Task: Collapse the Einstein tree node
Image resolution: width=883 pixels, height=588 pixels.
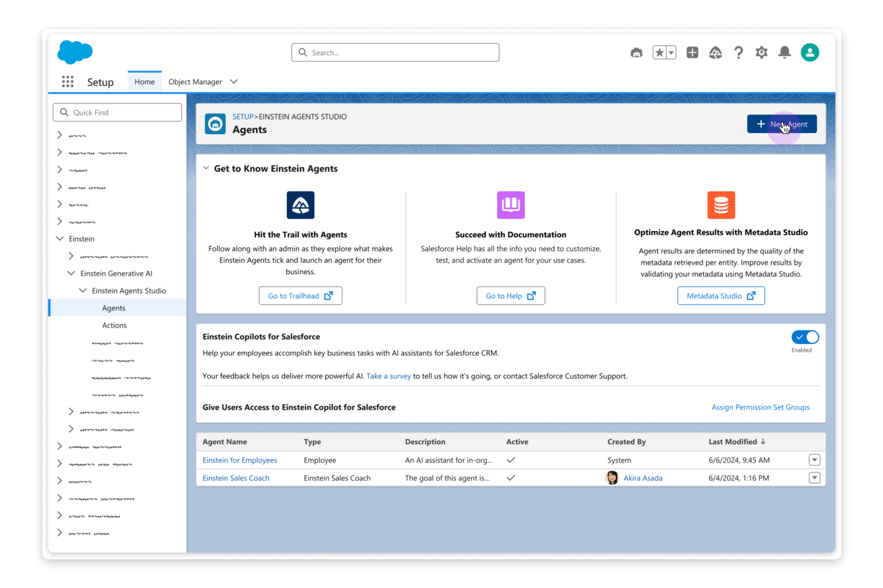Action: click(x=60, y=238)
